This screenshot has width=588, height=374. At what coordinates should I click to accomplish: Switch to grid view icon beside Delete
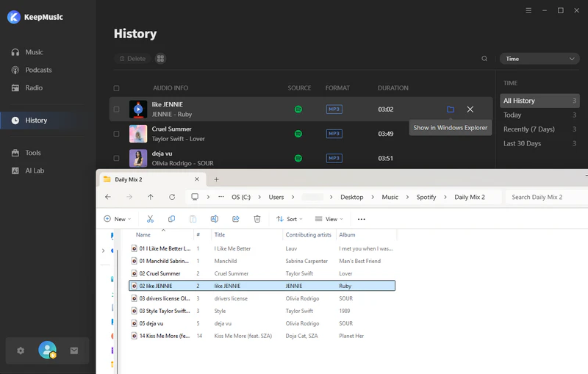point(161,59)
